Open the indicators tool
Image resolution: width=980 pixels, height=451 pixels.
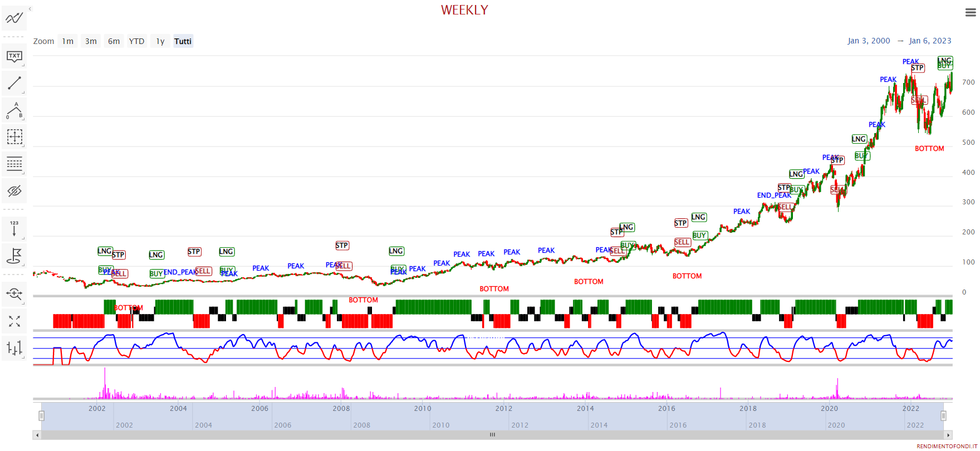[14, 18]
